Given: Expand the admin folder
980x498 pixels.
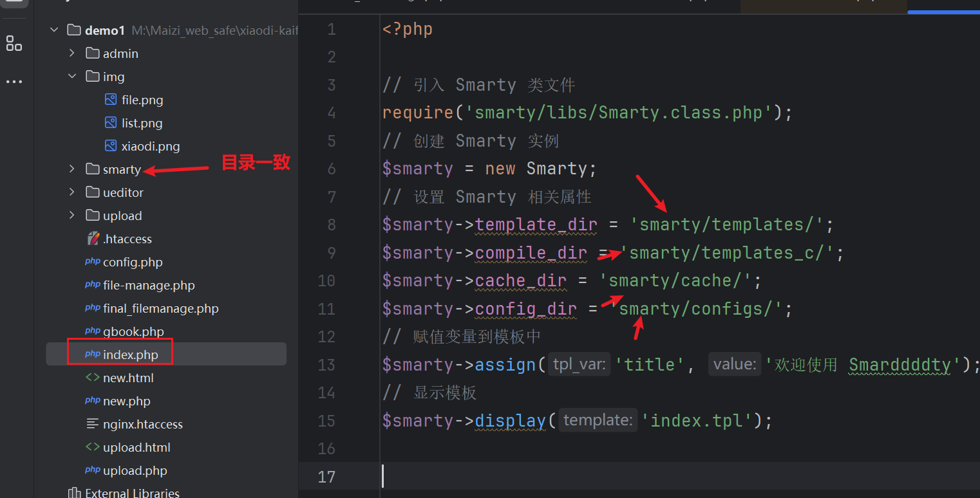Looking at the screenshot, I should [72, 53].
